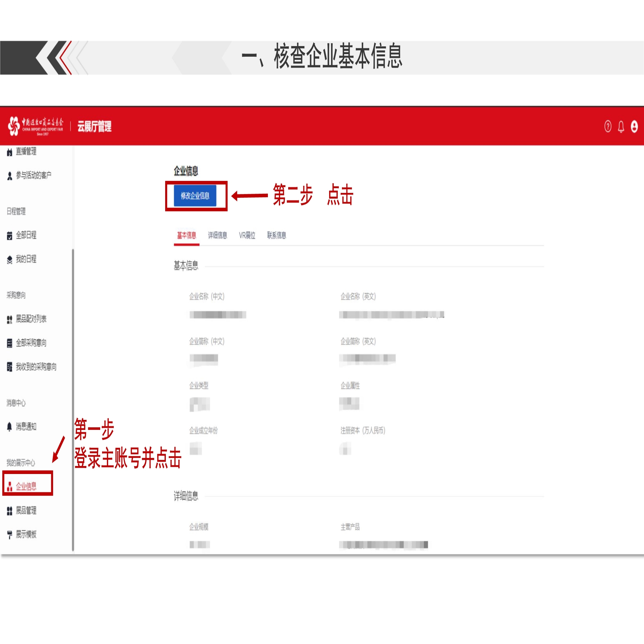Click the 云展厅管理 header title
644x644 pixels.
[95, 127]
